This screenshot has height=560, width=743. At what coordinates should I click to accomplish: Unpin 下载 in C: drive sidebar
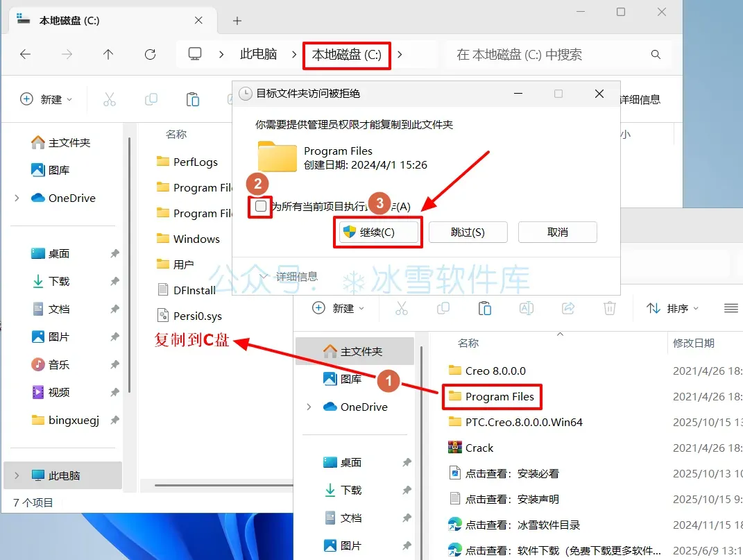tap(114, 281)
